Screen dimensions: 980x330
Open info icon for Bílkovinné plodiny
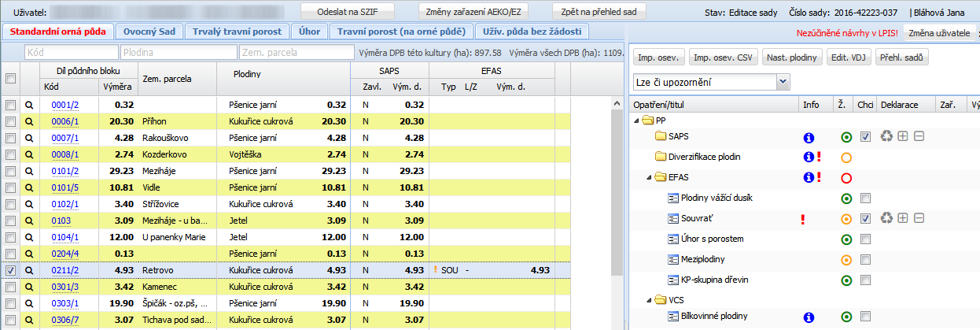pyautogui.click(x=808, y=317)
